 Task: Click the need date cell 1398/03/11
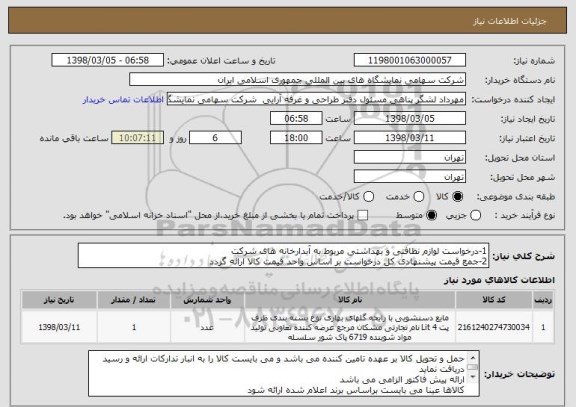tap(59, 327)
